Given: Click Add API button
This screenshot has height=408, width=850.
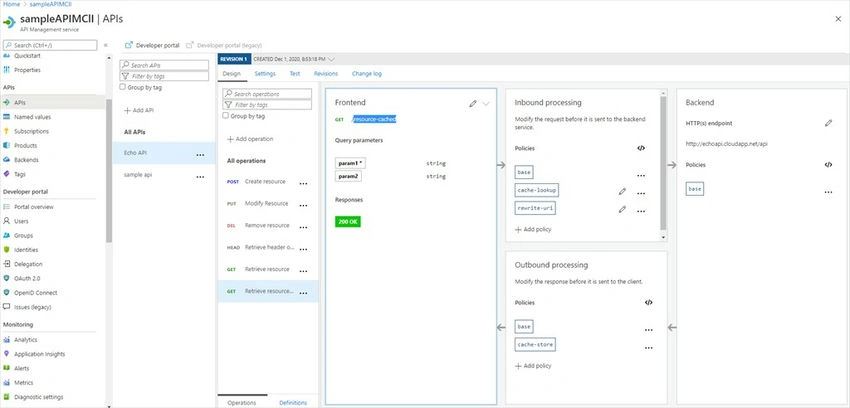Looking at the screenshot, I should point(139,110).
